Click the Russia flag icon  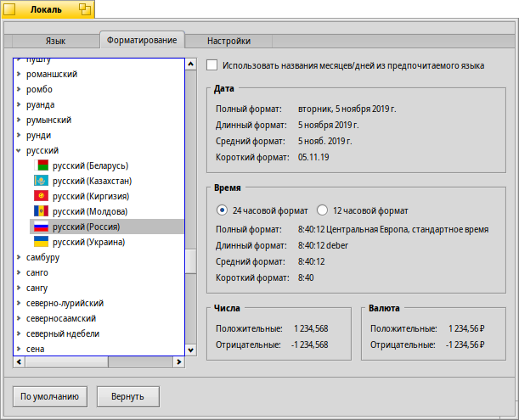[x=41, y=227]
